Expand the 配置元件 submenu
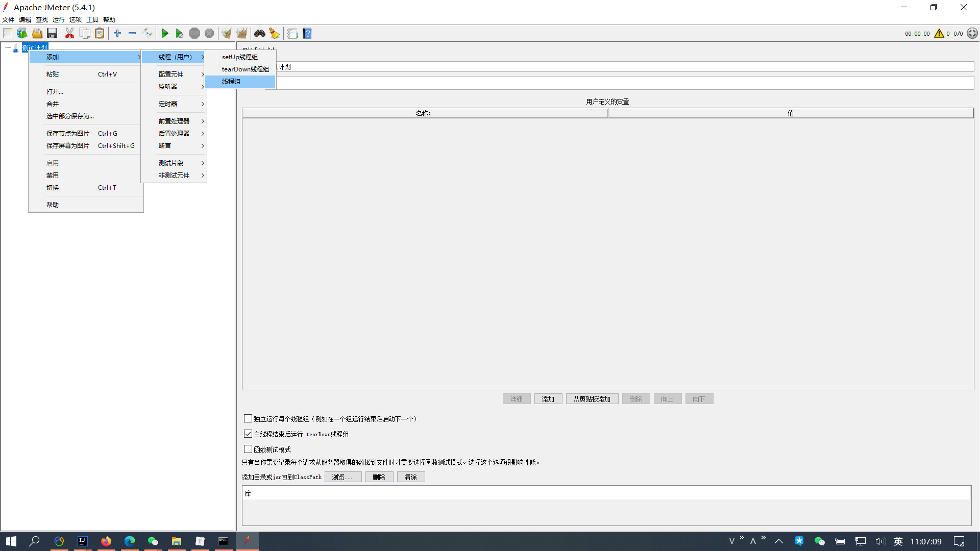The width and height of the screenshot is (980, 551). pyautogui.click(x=174, y=74)
